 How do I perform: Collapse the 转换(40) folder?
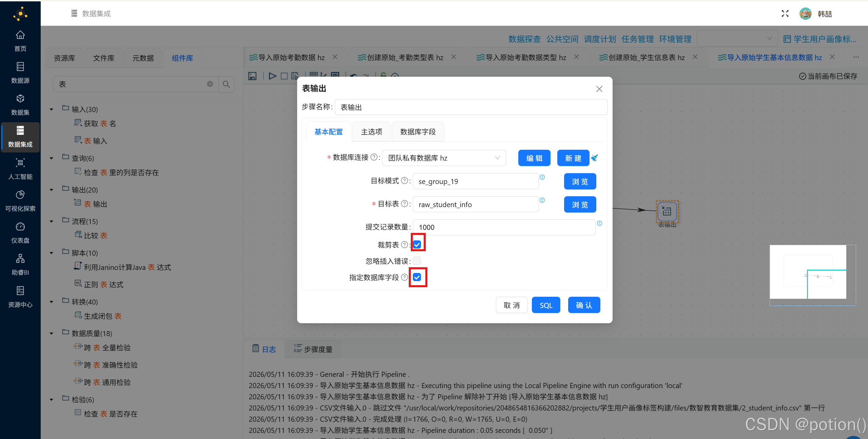pyautogui.click(x=52, y=302)
